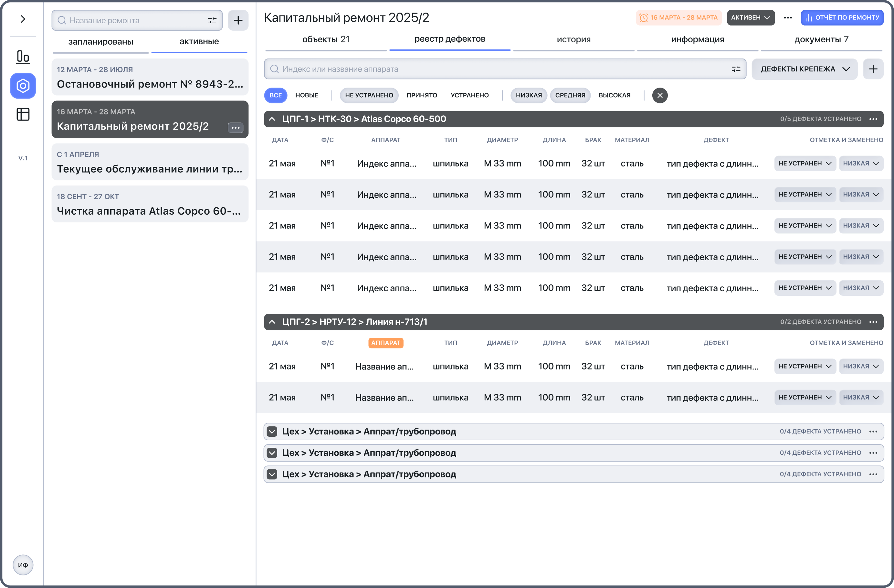Screen dimensions: 894x588
Task: Toggle the НЕ УСТРАНЕНО filter chip
Action: (369, 95)
